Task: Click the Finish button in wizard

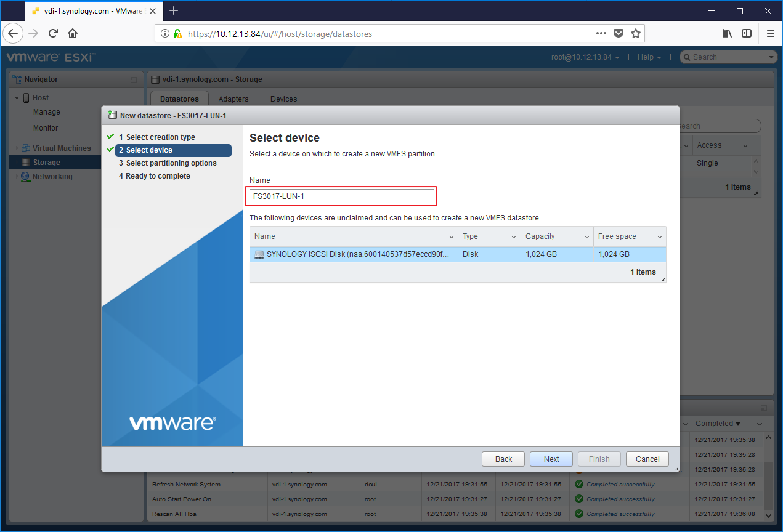Action: pos(599,459)
